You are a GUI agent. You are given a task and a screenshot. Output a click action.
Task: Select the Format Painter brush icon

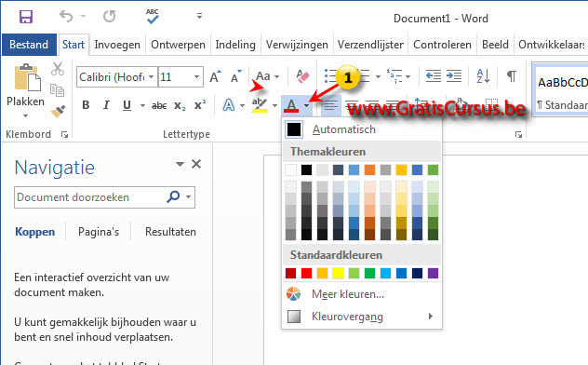click(x=58, y=112)
